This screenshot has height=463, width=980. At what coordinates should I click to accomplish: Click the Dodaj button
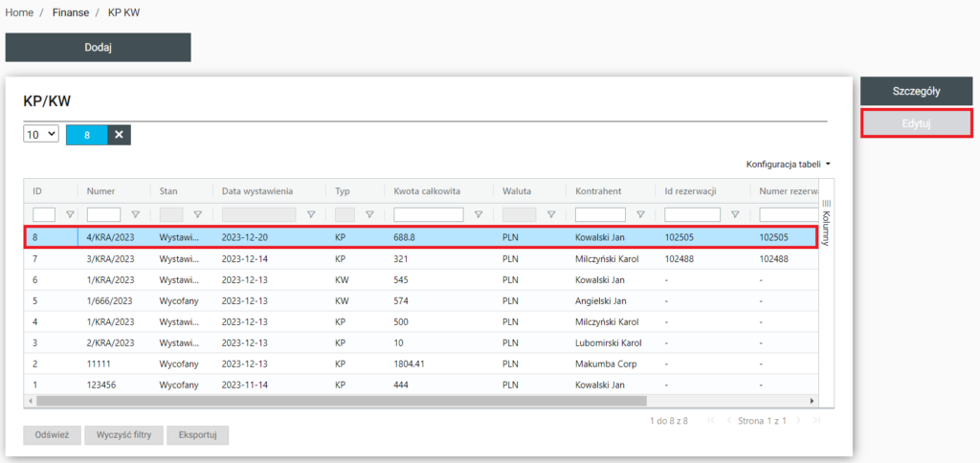click(98, 48)
